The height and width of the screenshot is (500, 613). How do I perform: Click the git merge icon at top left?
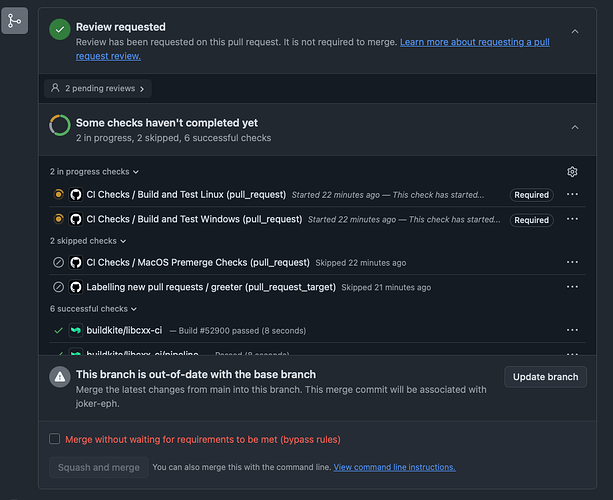(x=15, y=20)
